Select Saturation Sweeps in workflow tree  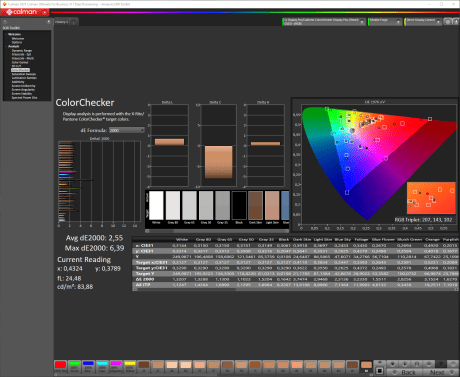click(x=24, y=74)
